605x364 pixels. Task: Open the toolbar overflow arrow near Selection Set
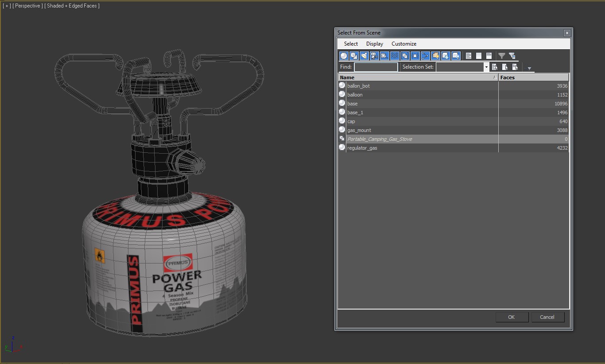pyautogui.click(x=529, y=69)
